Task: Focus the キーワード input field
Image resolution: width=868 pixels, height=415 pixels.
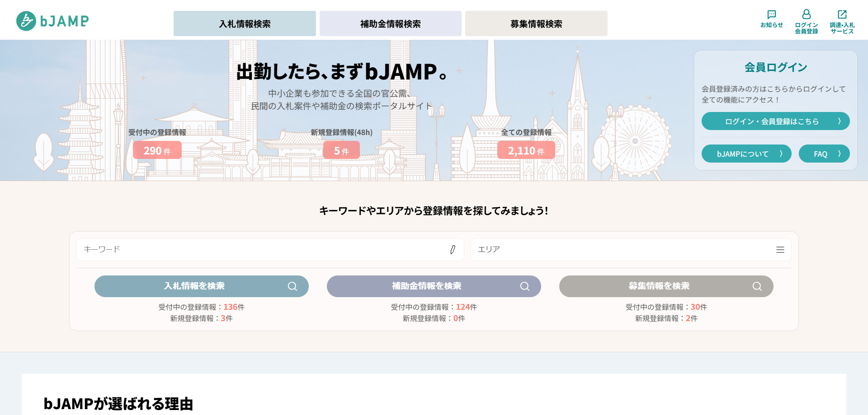Action: click(270, 250)
